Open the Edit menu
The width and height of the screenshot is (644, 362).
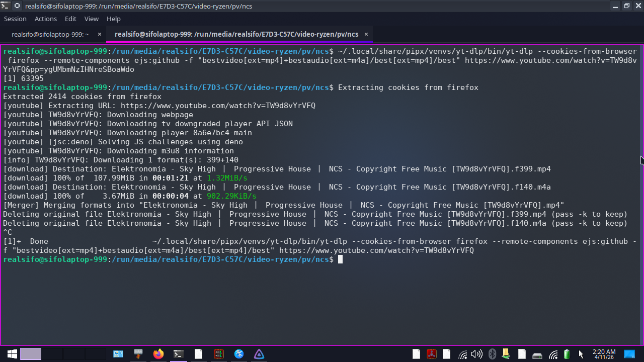70,19
